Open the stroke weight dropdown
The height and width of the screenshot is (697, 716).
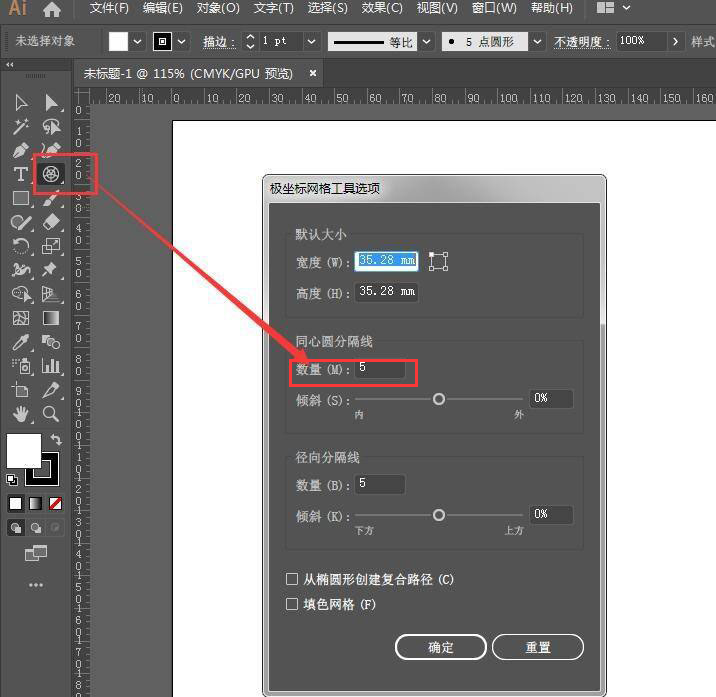[x=311, y=42]
